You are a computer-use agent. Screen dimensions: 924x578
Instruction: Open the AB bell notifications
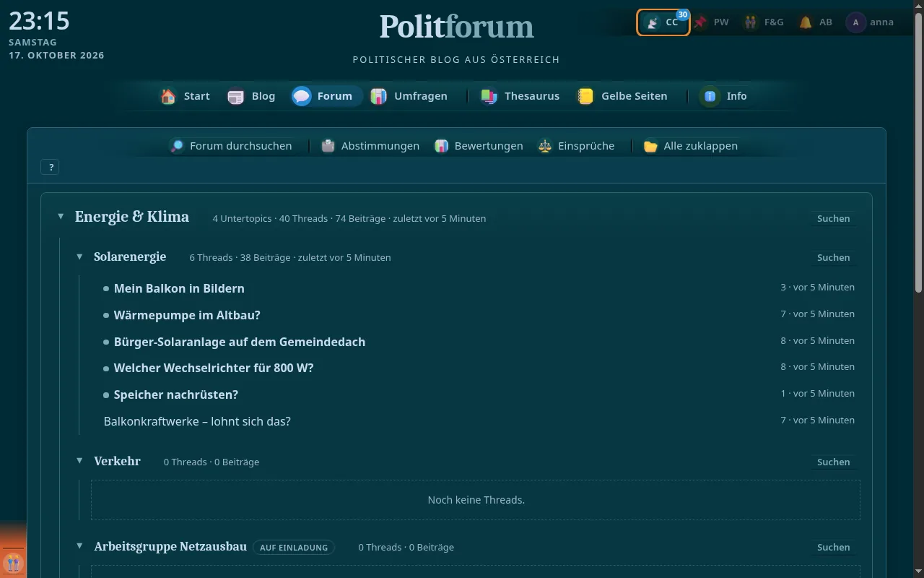point(816,22)
